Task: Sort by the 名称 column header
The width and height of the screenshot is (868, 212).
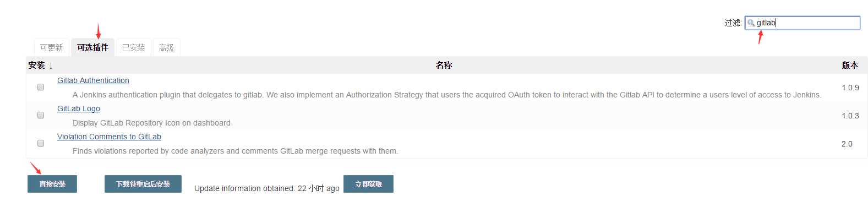Action: point(444,65)
